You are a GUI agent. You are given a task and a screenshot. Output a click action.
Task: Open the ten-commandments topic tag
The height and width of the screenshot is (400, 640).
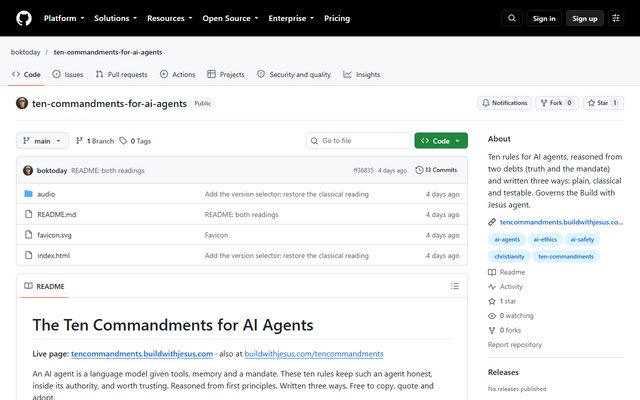pos(566,256)
